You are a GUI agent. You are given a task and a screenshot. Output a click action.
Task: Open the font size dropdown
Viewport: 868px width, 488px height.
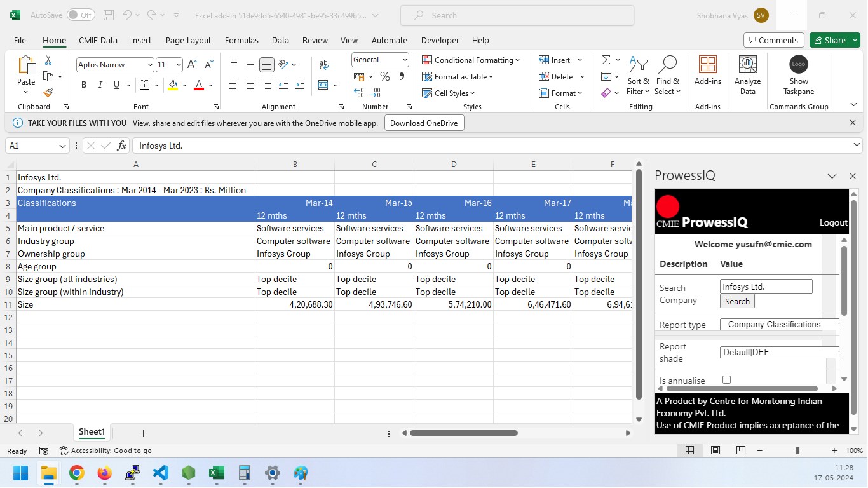(x=179, y=65)
